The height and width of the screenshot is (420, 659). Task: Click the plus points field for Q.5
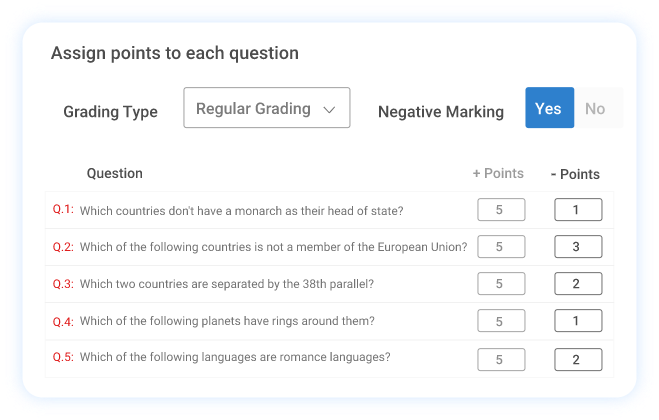(502, 359)
